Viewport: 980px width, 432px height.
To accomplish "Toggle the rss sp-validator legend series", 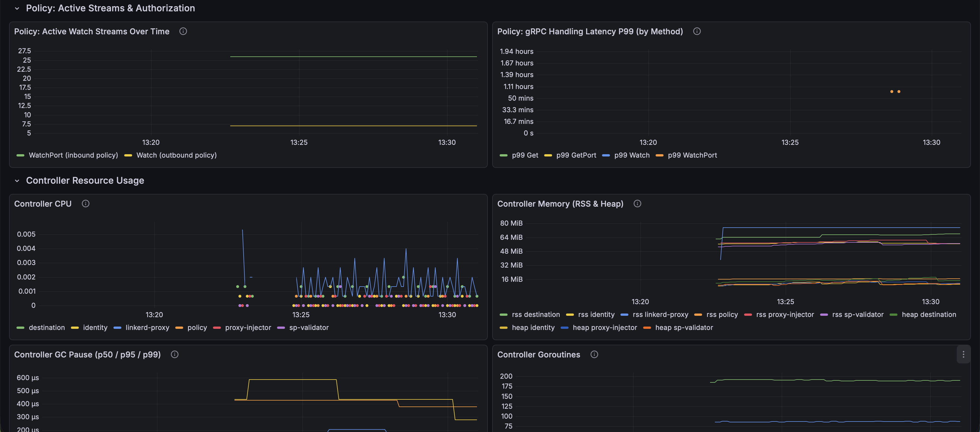I will point(858,314).
